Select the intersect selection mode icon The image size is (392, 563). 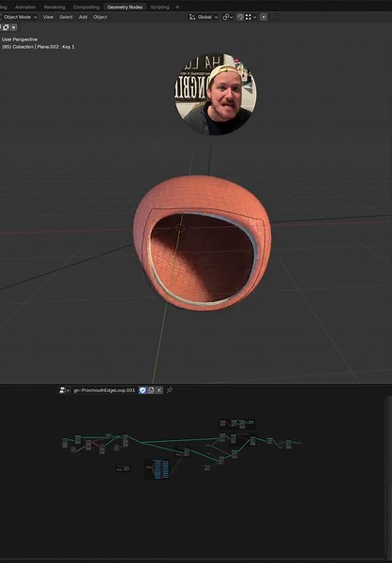tap(14, 27)
